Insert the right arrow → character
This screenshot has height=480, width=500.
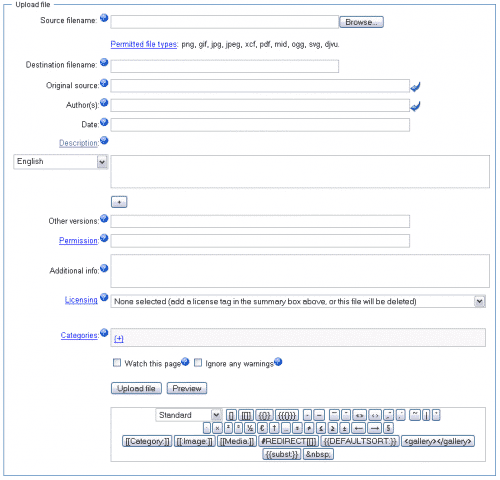click(375, 428)
